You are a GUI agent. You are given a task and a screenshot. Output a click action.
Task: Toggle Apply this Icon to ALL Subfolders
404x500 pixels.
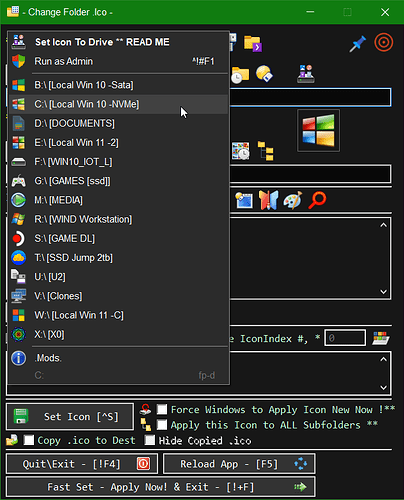pyautogui.click(x=162, y=425)
